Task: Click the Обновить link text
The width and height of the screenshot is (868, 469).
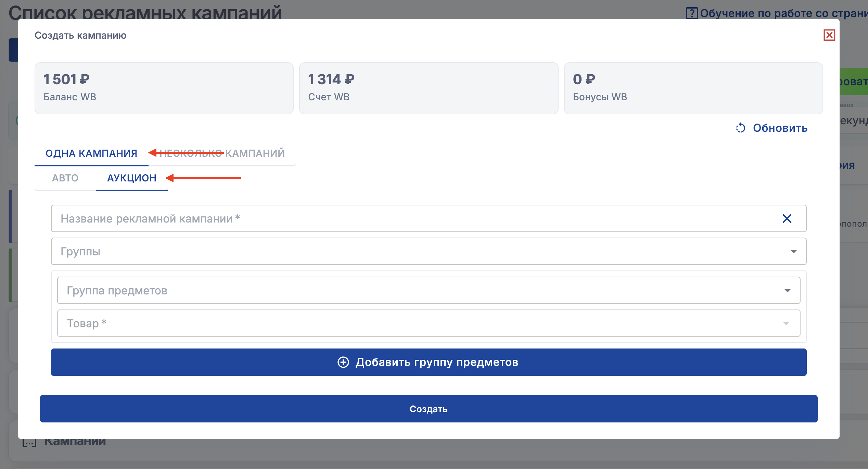Action: (x=780, y=128)
